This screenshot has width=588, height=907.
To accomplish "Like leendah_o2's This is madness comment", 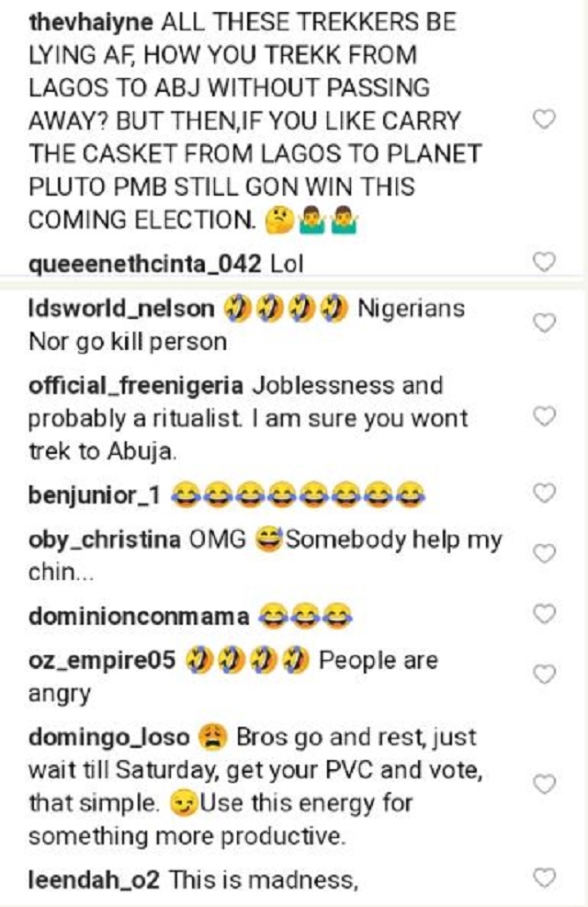I will click(544, 878).
